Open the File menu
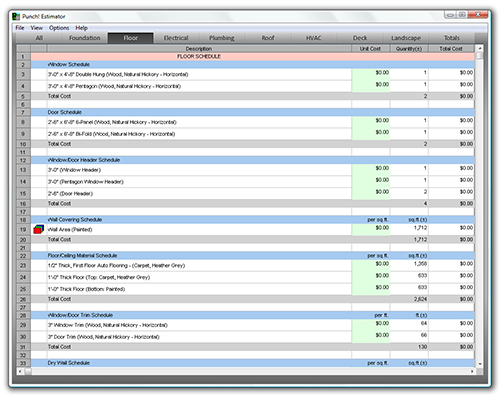The width and height of the screenshot is (500, 395). click(20, 28)
